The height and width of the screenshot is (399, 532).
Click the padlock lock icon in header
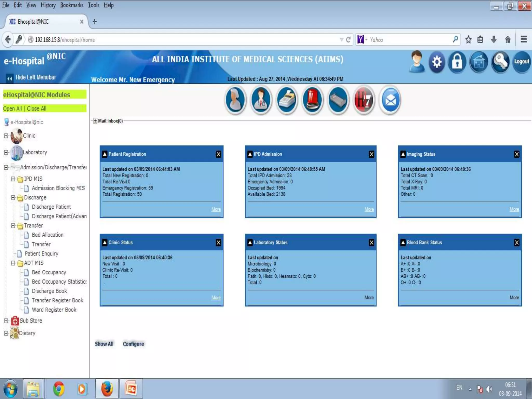pos(457,62)
